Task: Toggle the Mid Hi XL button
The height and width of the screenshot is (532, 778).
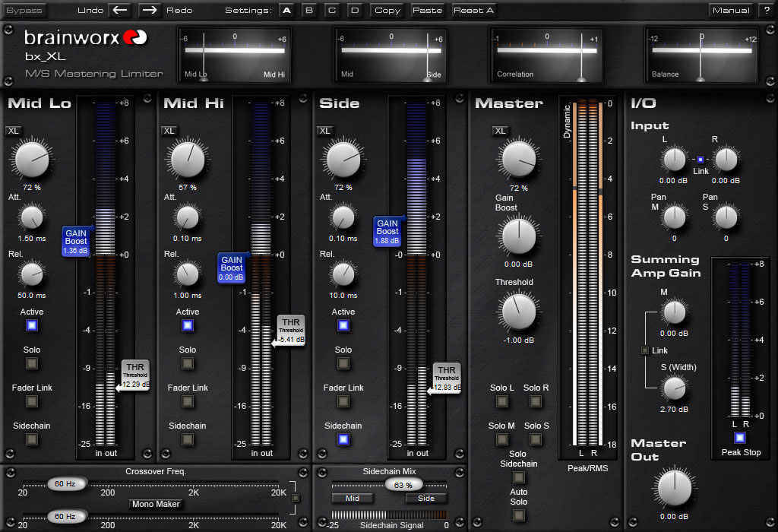Action: [x=169, y=131]
